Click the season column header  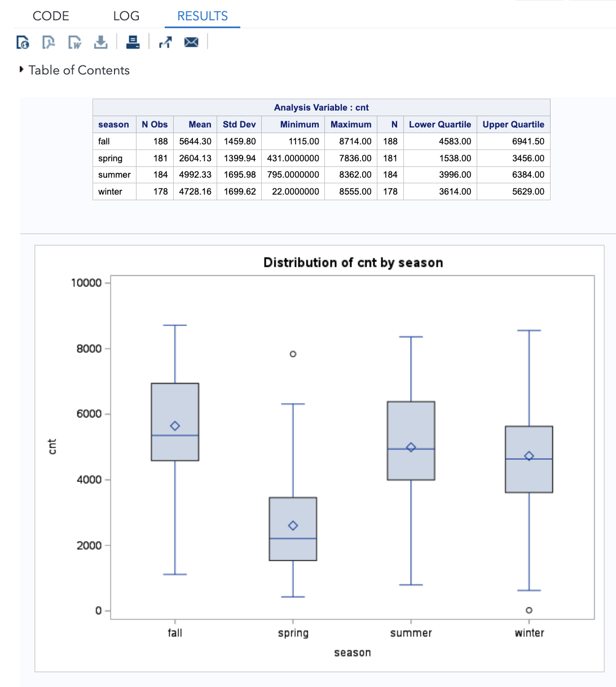[113, 125]
